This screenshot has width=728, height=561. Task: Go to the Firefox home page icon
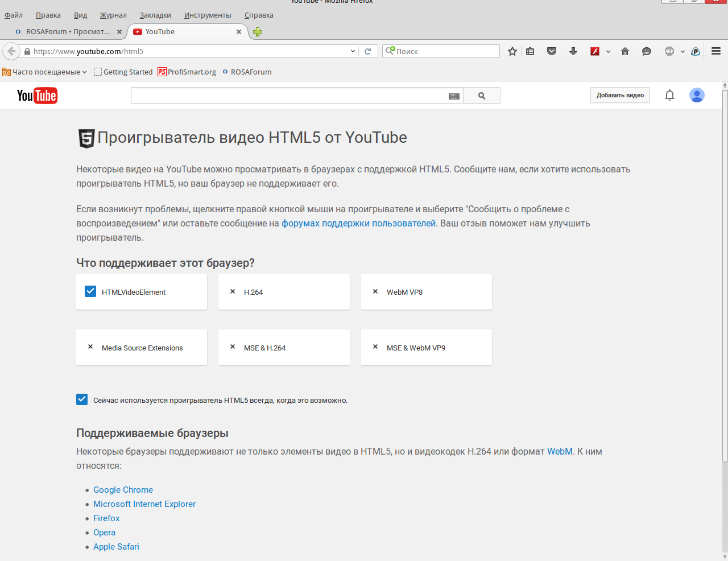(625, 51)
